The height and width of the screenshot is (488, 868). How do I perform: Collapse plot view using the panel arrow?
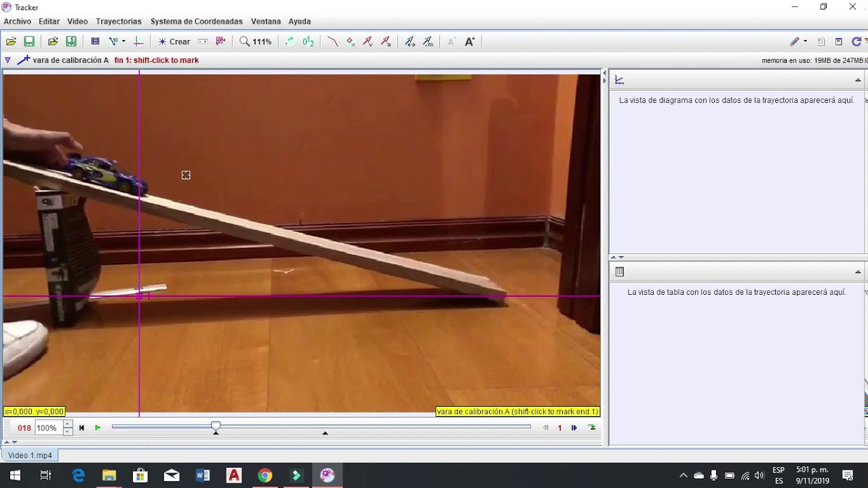pos(858,80)
